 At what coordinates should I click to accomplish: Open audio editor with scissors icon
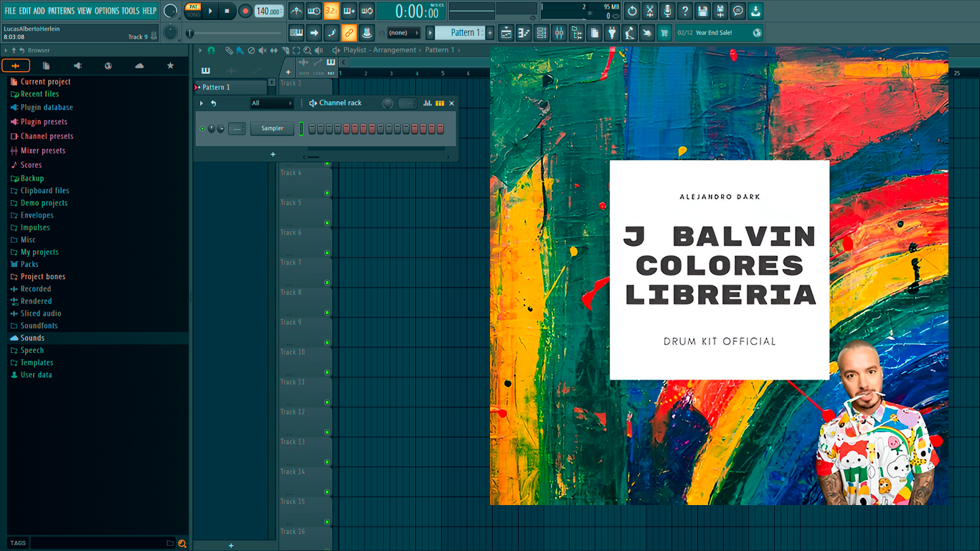pyautogui.click(x=650, y=11)
